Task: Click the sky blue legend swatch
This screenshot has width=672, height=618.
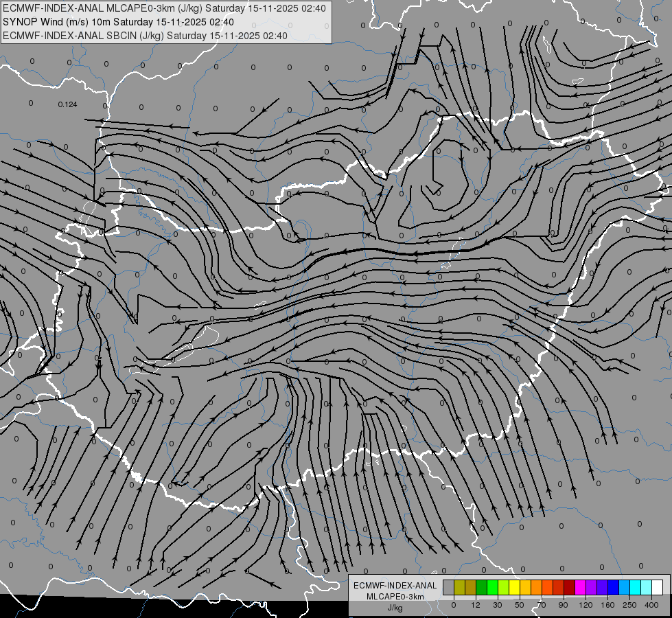Action: click(x=624, y=587)
